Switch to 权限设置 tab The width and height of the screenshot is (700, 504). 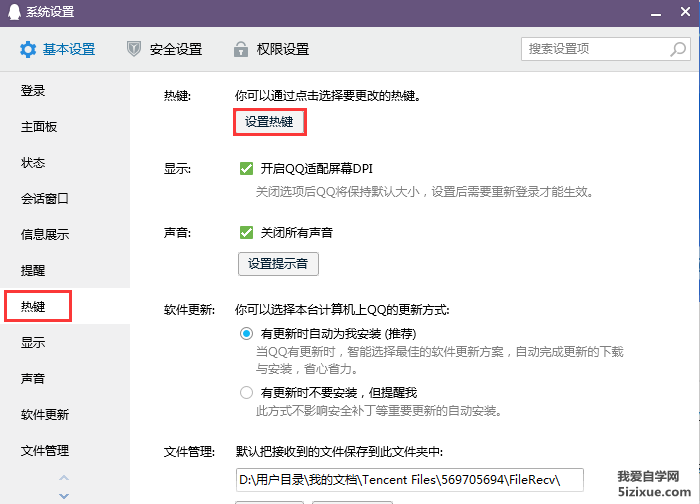[272, 49]
